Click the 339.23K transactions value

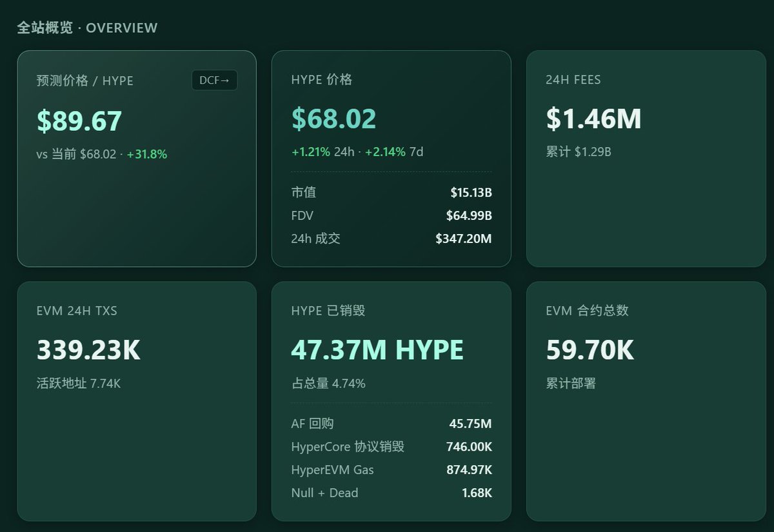coord(88,350)
